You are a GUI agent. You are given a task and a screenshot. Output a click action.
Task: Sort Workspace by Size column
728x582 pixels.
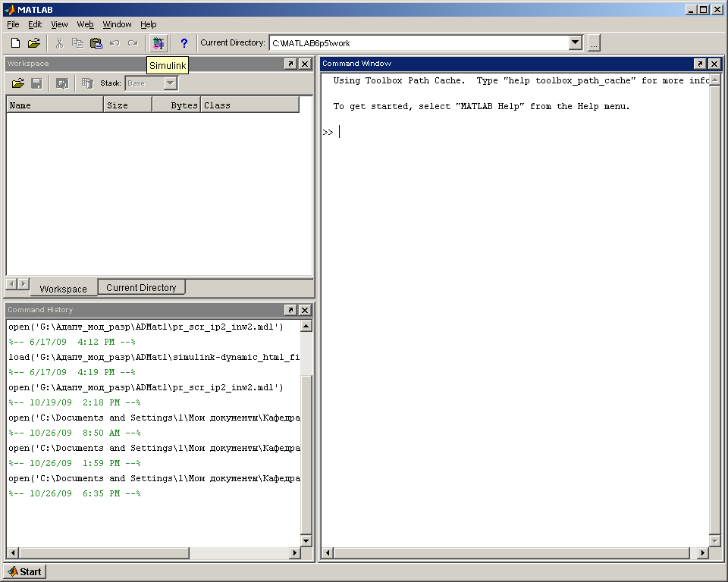[x=128, y=105]
